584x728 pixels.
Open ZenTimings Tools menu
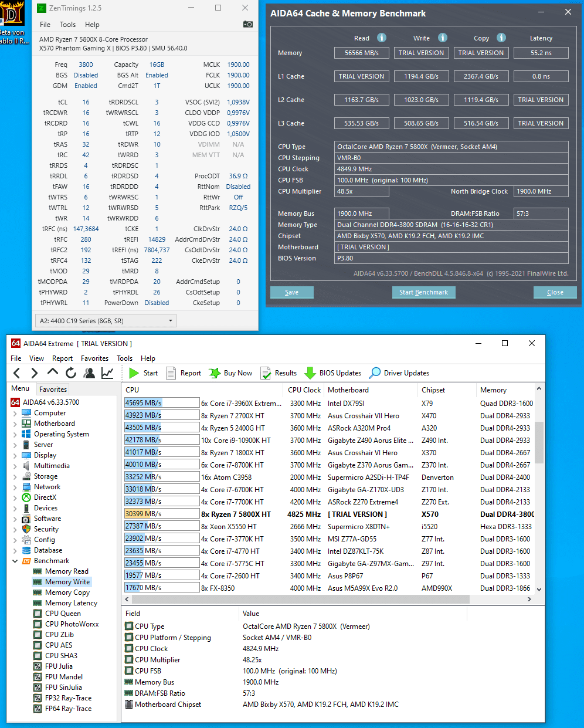67,25
